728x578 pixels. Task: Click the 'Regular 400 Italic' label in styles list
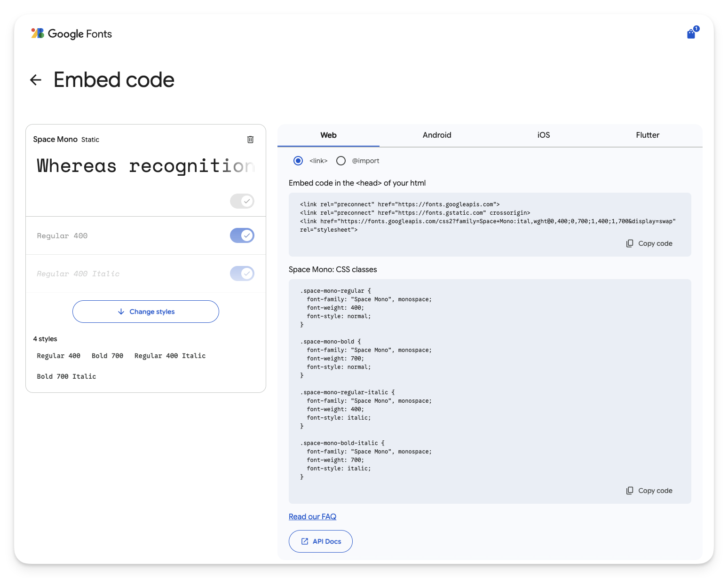pyautogui.click(x=170, y=356)
